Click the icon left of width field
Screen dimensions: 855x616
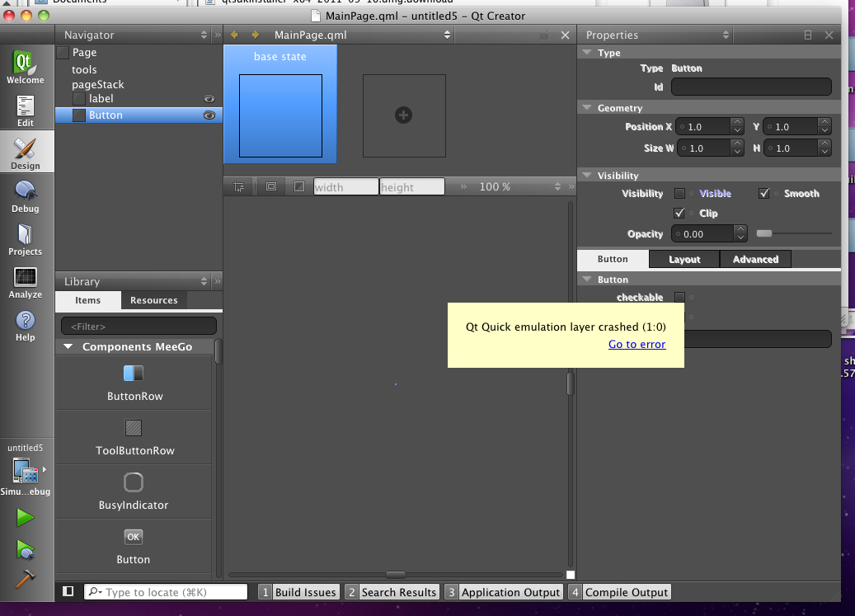pyautogui.click(x=299, y=186)
